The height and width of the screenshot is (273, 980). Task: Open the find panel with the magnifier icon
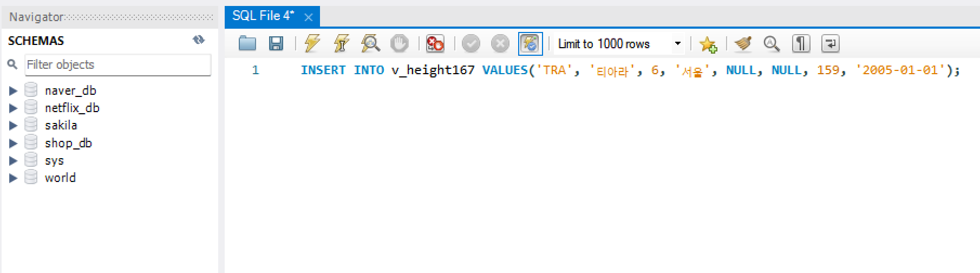click(772, 43)
